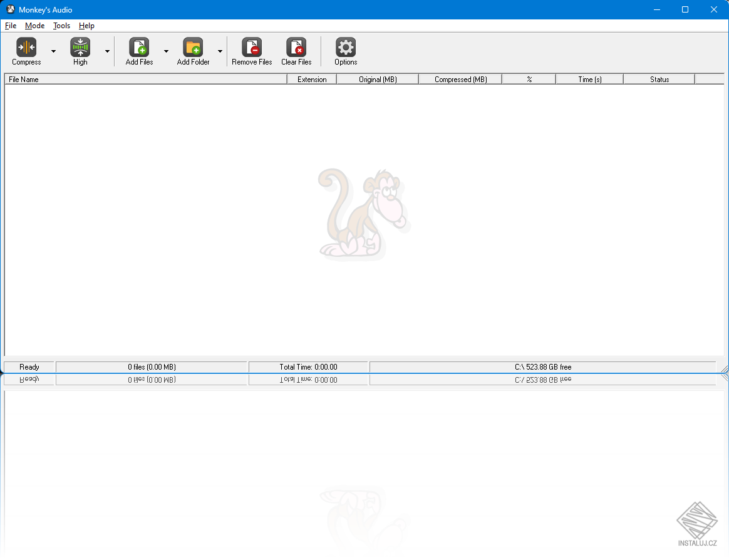Sort by the Original (MB) column header
The image size is (729, 560).
tap(378, 80)
